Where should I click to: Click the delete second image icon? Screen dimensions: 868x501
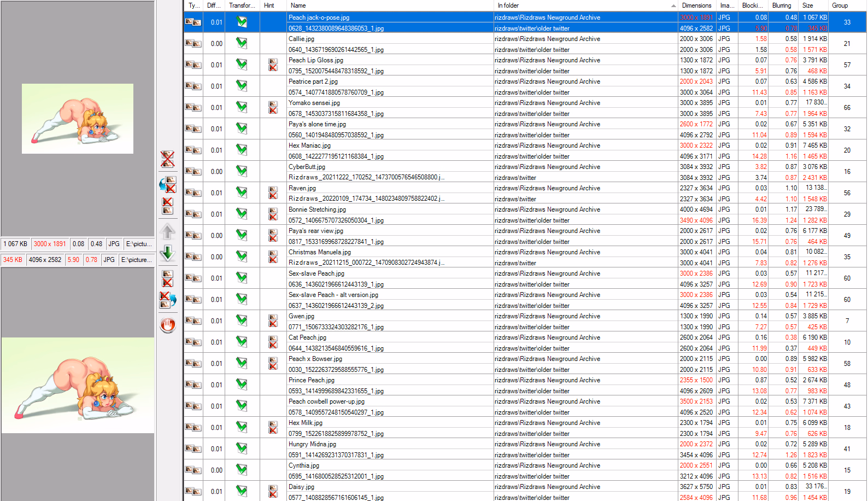tap(167, 278)
